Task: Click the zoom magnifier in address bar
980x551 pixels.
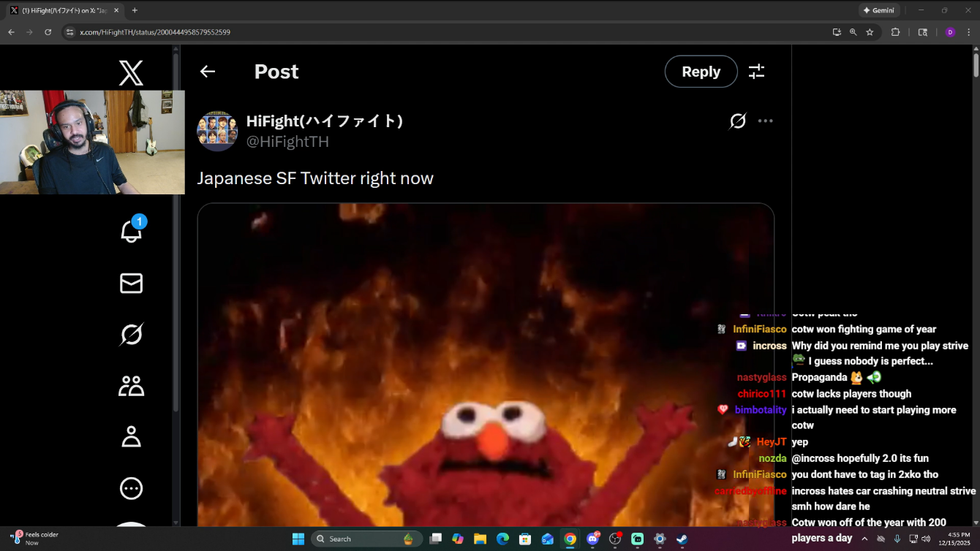Action: point(853,32)
